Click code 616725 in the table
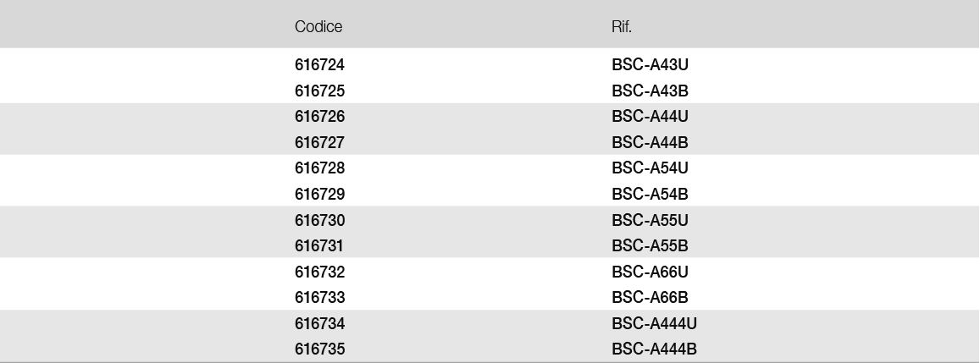 click(x=320, y=91)
